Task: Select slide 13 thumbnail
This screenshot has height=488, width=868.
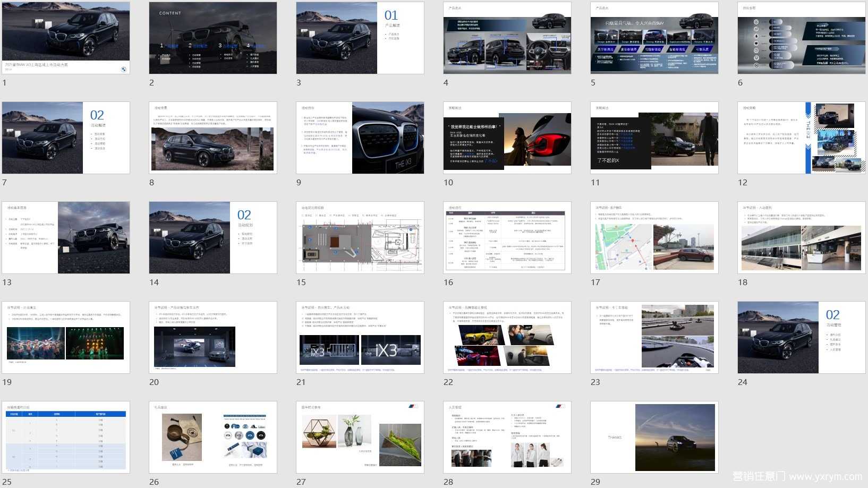Action: (66, 237)
